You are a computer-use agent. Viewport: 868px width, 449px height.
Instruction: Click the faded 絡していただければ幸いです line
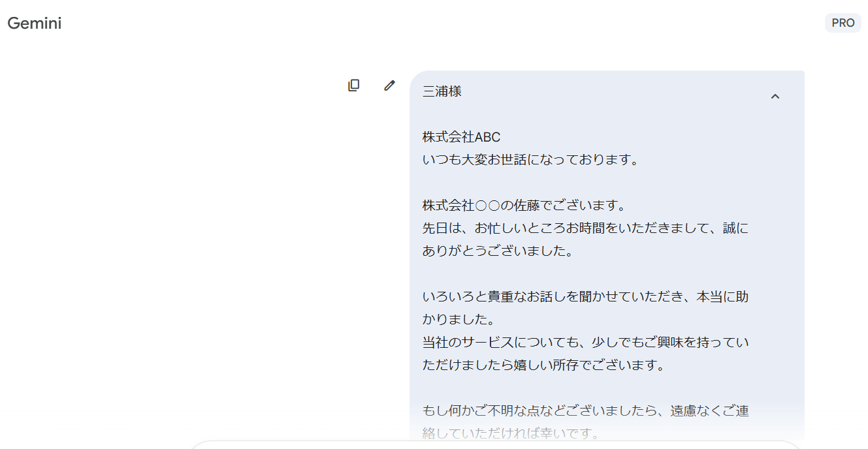(511, 434)
